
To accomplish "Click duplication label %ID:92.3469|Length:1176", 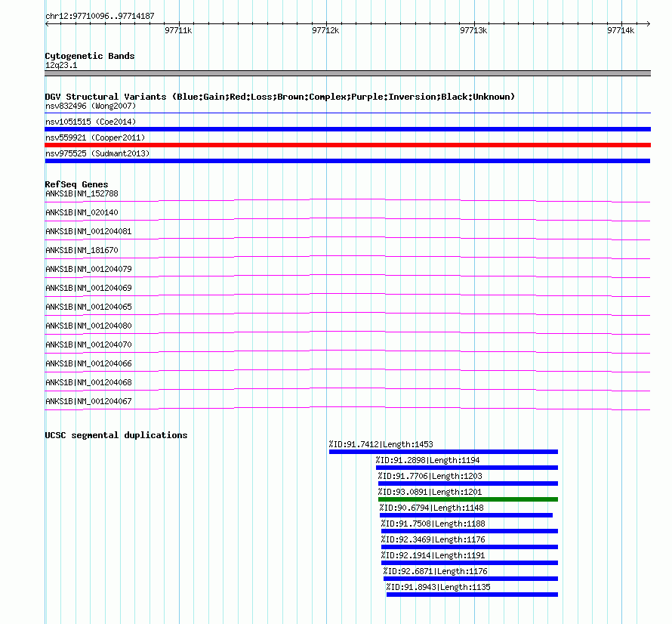I will pyautogui.click(x=433, y=539).
